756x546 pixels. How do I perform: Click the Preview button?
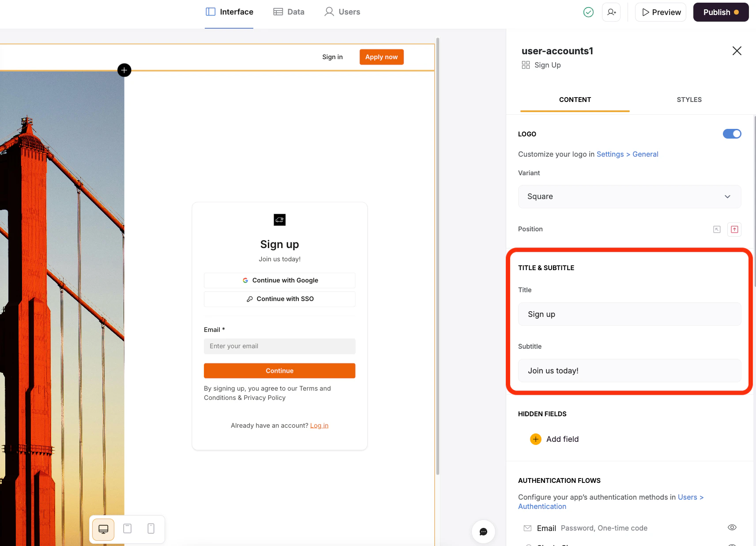[661, 12]
